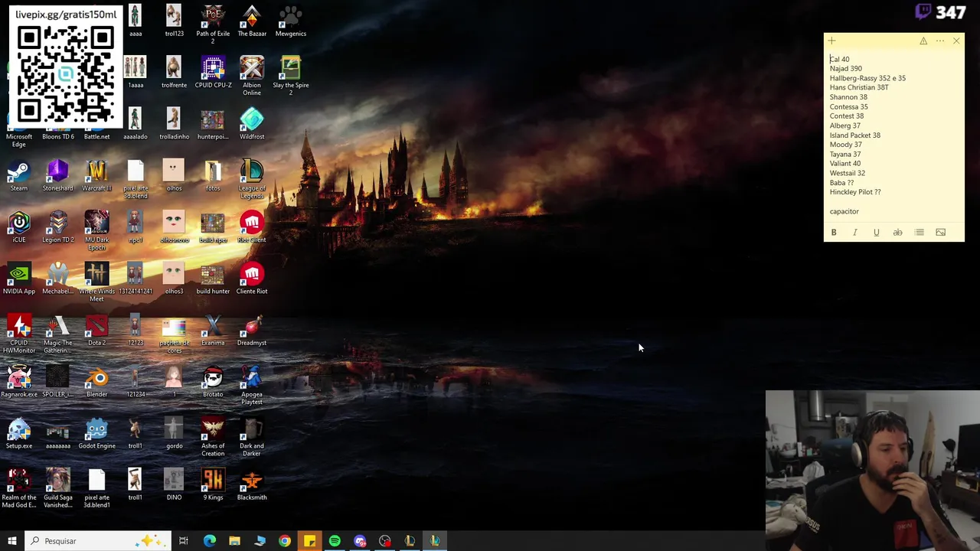
Task: Select the Riot Client desktop icon
Action: click(252, 227)
